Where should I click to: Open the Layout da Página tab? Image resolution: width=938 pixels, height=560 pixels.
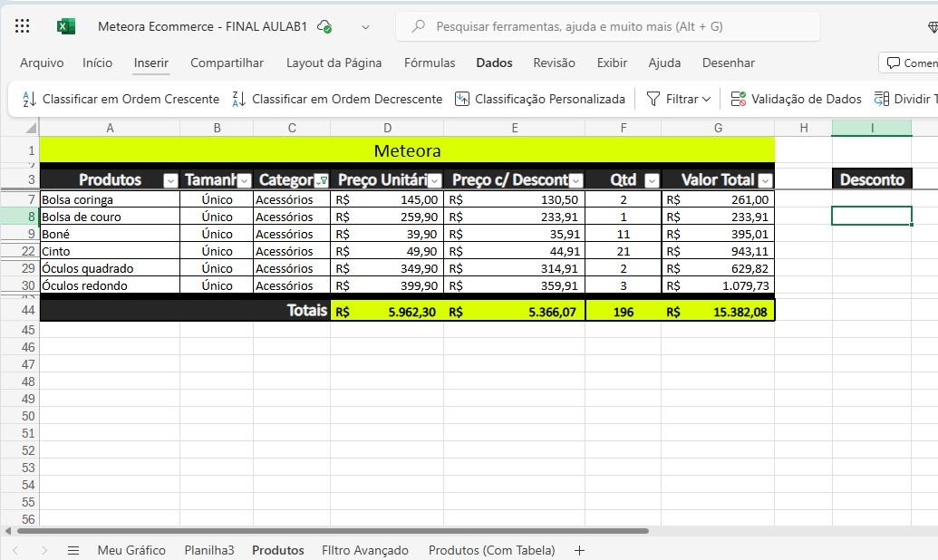point(334,63)
